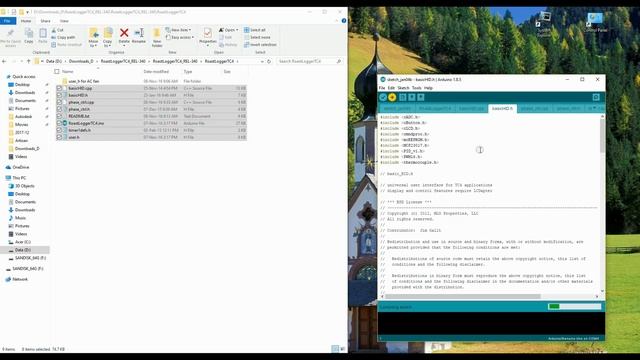The height and width of the screenshot is (360, 640).
Task: Click the Arduino Save sketch icon
Action: [421, 97]
